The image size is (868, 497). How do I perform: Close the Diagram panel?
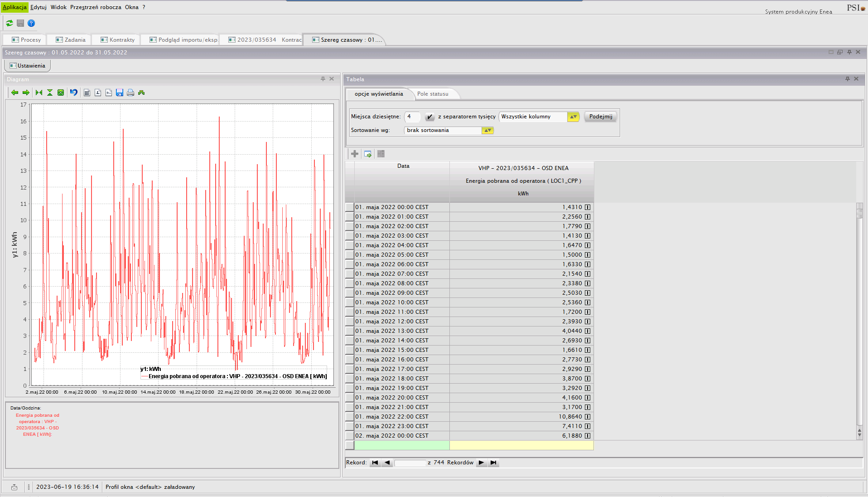332,79
